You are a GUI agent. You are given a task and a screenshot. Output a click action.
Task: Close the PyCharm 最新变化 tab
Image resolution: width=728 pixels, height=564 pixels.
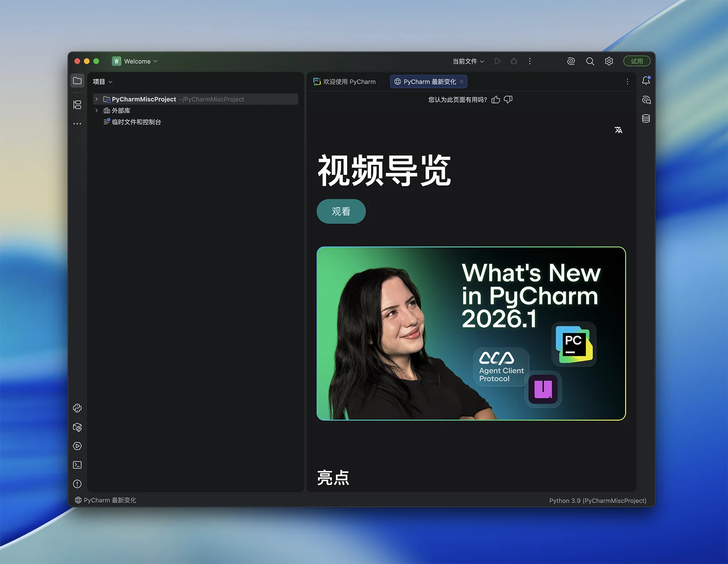click(462, 81)
